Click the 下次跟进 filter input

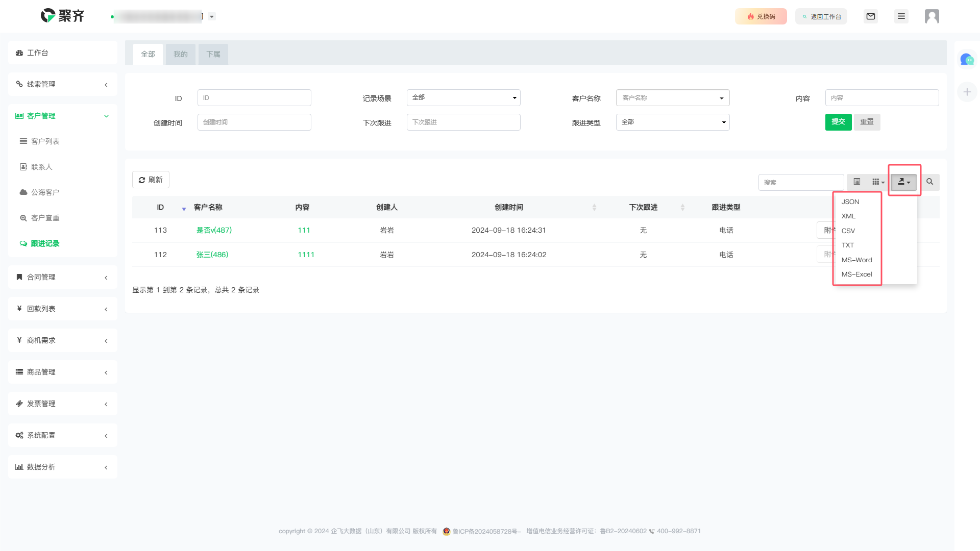click(x=463, y=122)
